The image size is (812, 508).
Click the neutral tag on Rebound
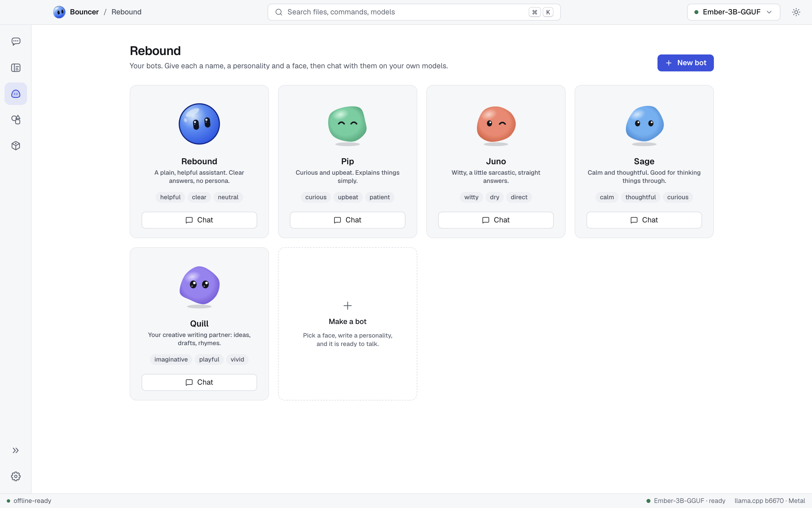[x=228, y=197]
